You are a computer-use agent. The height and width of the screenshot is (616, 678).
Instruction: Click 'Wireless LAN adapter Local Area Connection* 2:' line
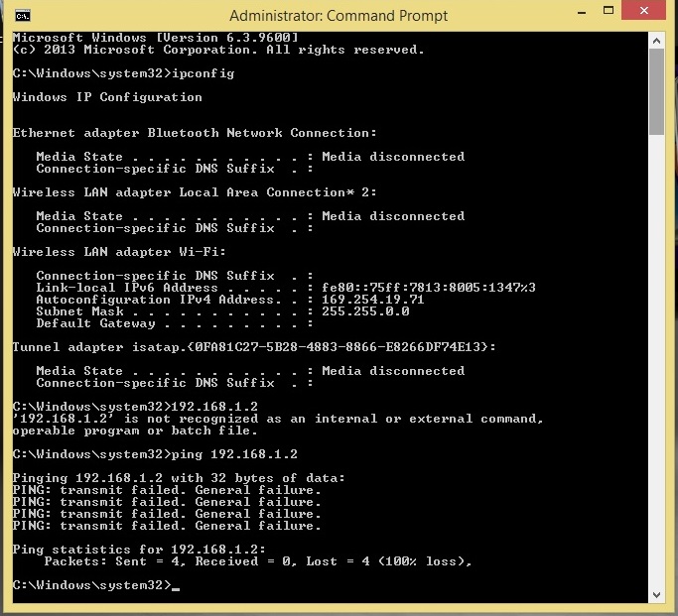pos(195,192)
